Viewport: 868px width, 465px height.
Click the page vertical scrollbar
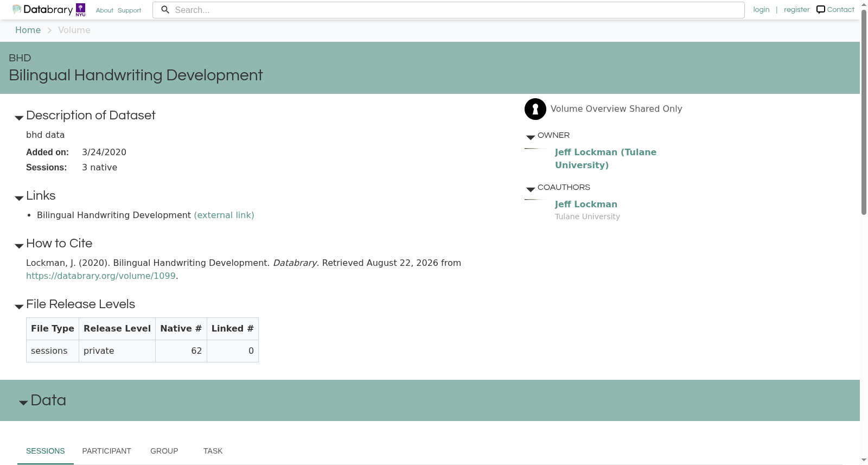tap(864, 113)
